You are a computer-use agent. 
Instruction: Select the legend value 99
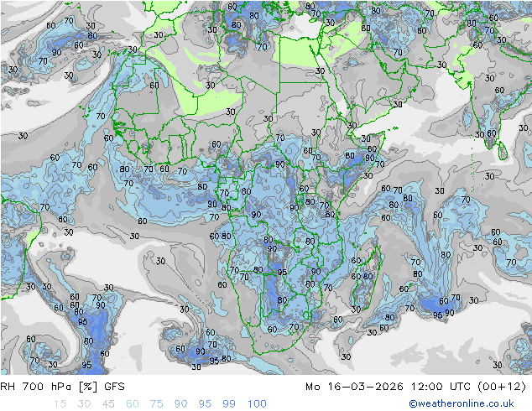[229, 403]
